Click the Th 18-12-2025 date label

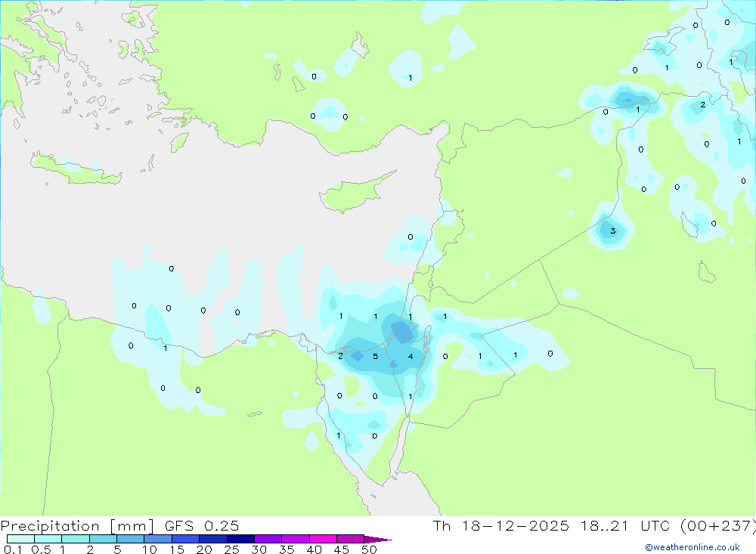pos(501,525)
